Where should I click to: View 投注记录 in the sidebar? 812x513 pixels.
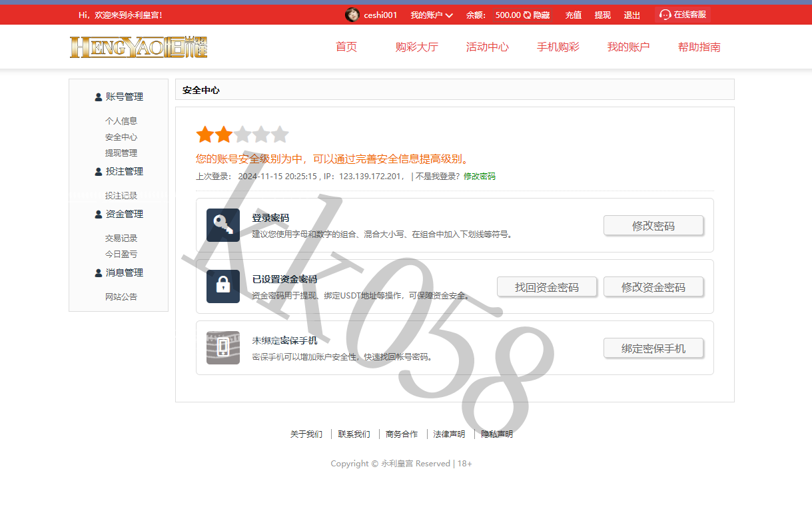[121, 196]
